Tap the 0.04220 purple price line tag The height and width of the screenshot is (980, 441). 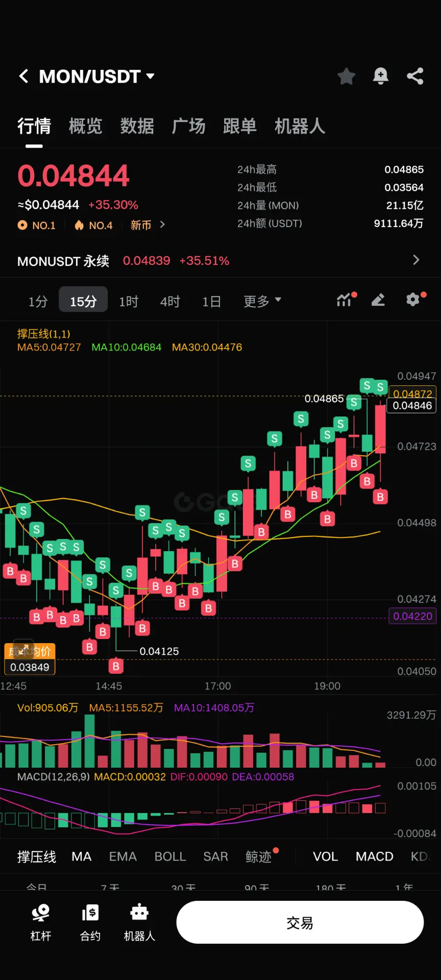pyautogui.click(x=412, y=616)
